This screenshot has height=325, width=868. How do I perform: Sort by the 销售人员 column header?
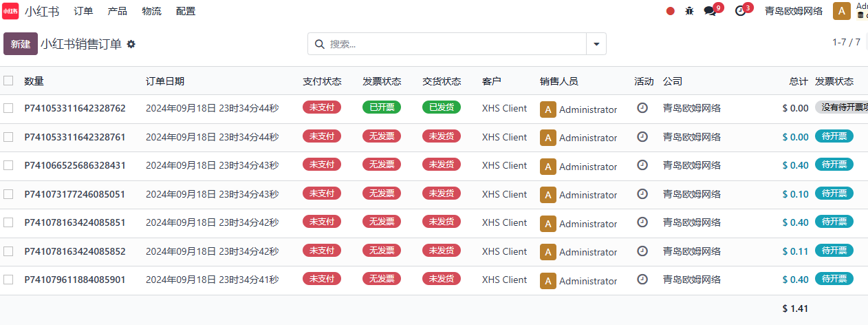click(559, 81)
